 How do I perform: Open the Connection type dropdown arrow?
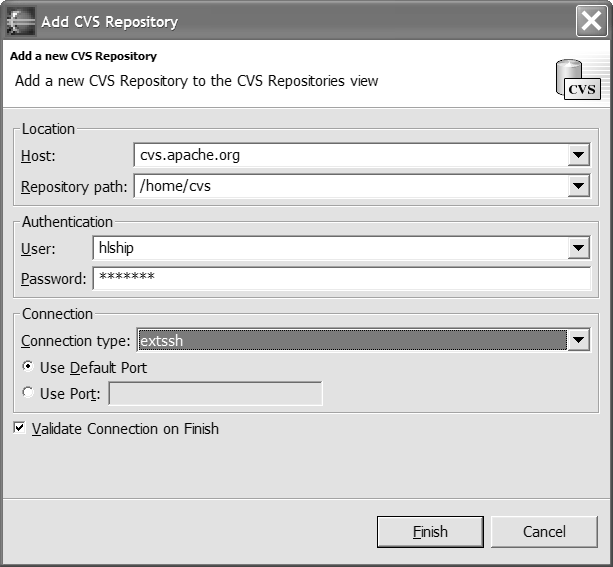(x=578, y=341)
